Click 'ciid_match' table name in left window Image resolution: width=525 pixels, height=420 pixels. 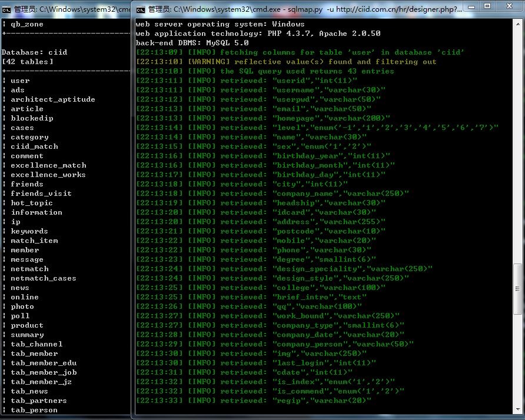[x=34, y=146]
